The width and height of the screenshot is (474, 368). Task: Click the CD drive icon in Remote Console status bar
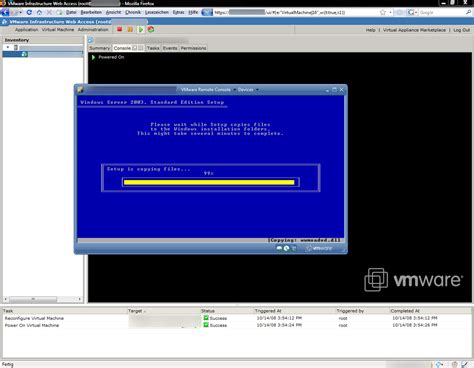[286, 248]
